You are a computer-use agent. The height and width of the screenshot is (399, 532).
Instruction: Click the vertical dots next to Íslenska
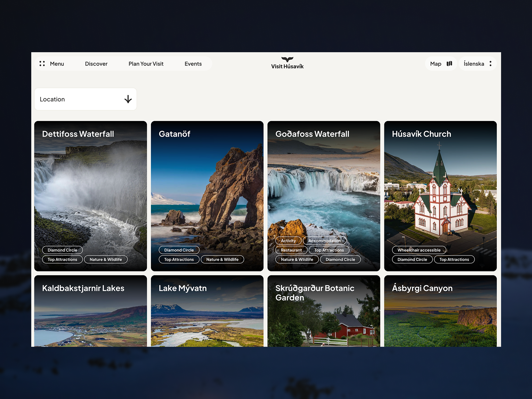pos(490,64)
